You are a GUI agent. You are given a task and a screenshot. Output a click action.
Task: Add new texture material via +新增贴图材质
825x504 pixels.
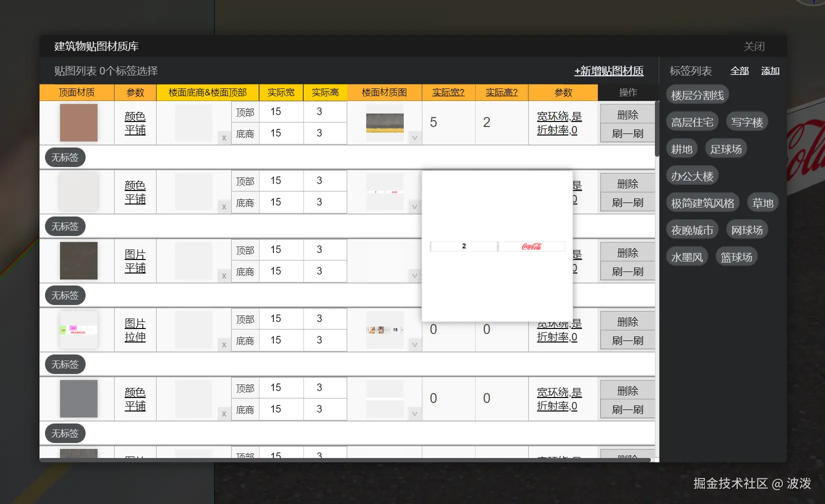pos(609,71)
